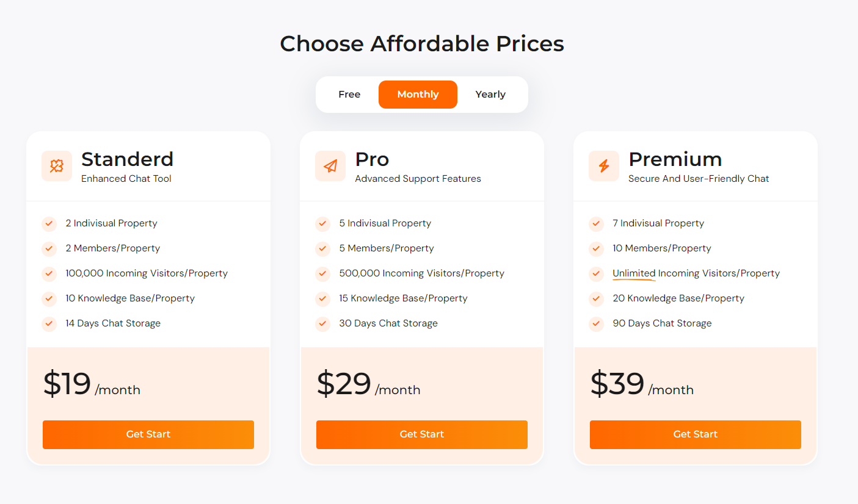Image resolution: width=858 pixels, height=504 pixels.
Task: Click the Standerd plan badge icon
Action: click(x=57, y=166)
